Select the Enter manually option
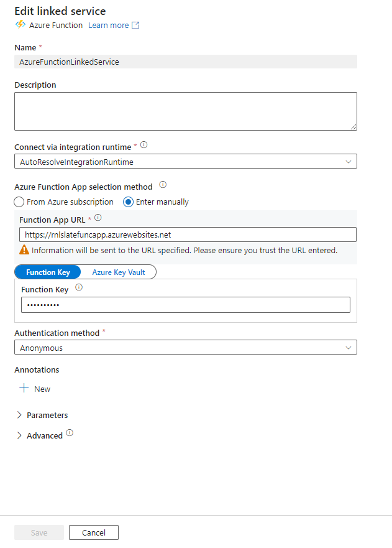The image size is (392, 548). click(129, 202)
